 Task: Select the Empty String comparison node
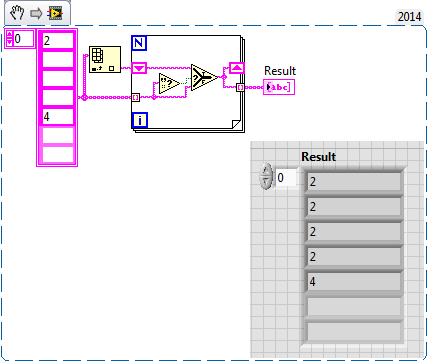point(169,83)
